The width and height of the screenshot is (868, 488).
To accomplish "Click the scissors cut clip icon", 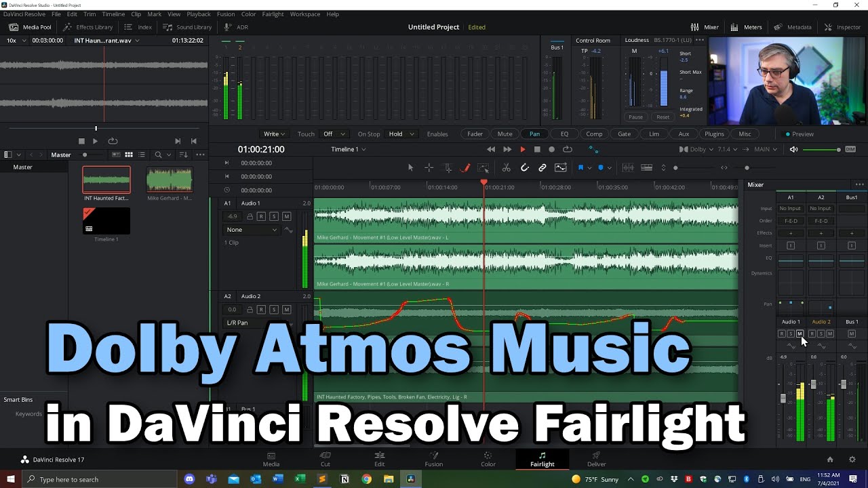I will pyautogui.click(x=507, y=167).
